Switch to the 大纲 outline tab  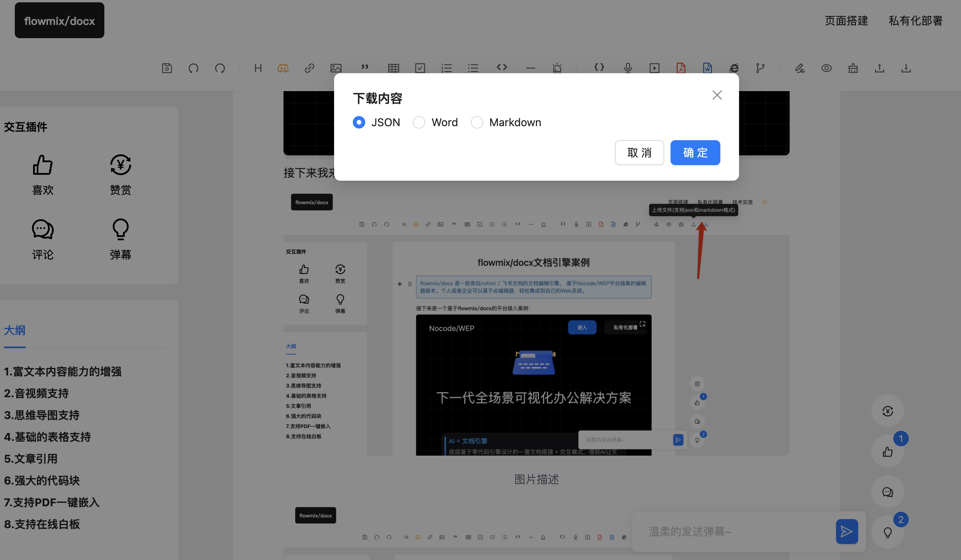pyautogui.click(x=15, y=330)
